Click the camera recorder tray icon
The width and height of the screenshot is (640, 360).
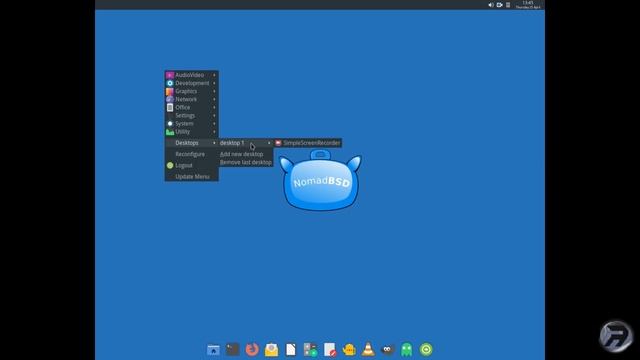(499, 5)
